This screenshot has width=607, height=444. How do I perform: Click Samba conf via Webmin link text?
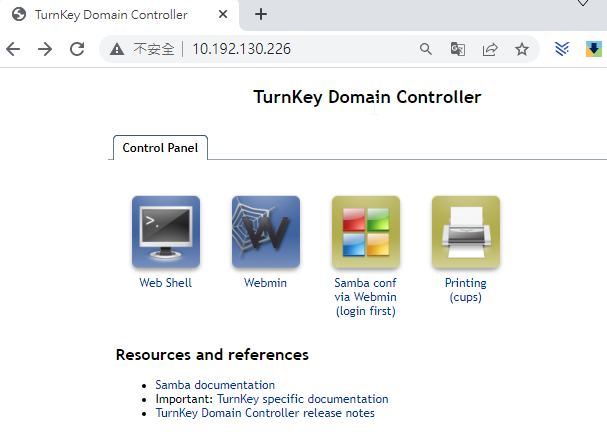pyautogui.click(x=366, y=297)
